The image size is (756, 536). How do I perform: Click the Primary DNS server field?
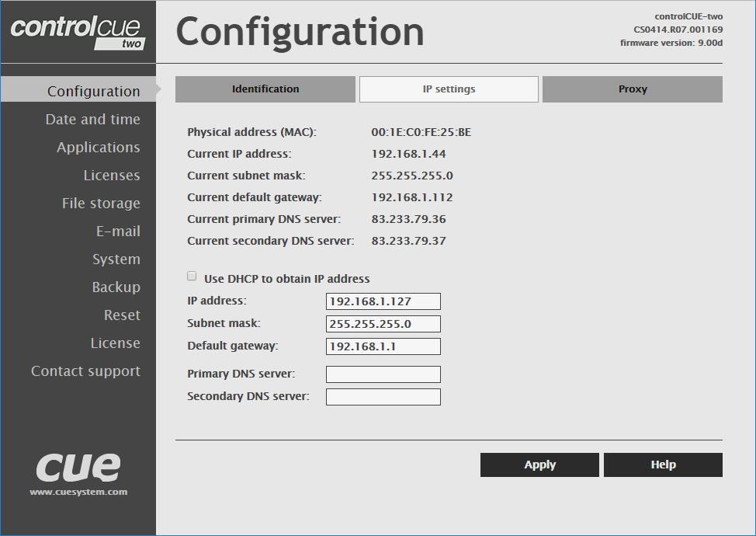383,374
